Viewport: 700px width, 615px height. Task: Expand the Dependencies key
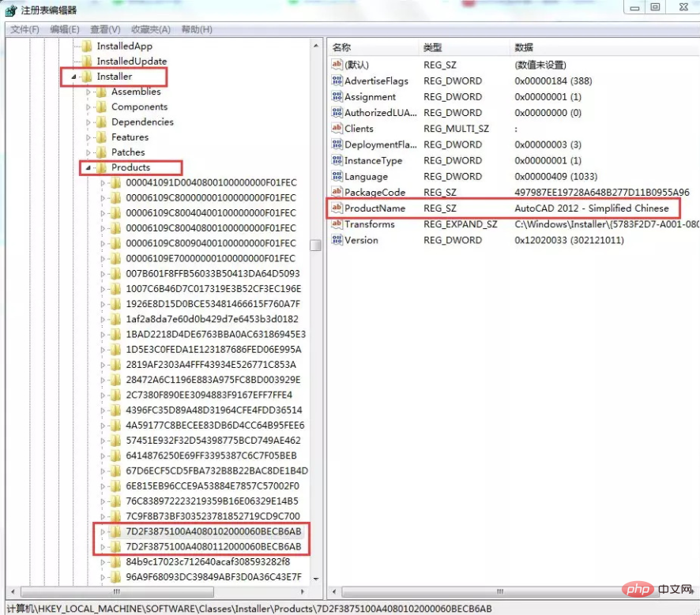coord(88,122)
